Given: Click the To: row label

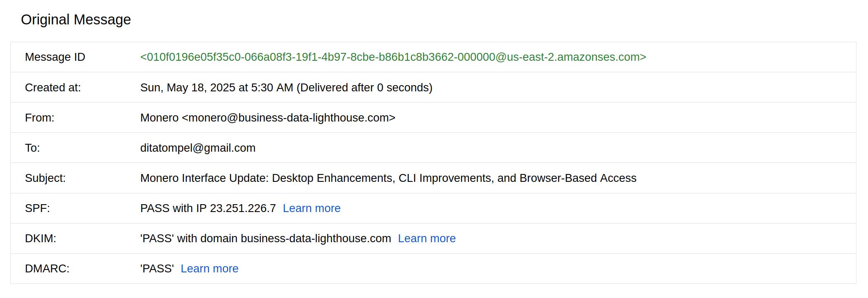Looking at the screenshot, I should 33,148.
